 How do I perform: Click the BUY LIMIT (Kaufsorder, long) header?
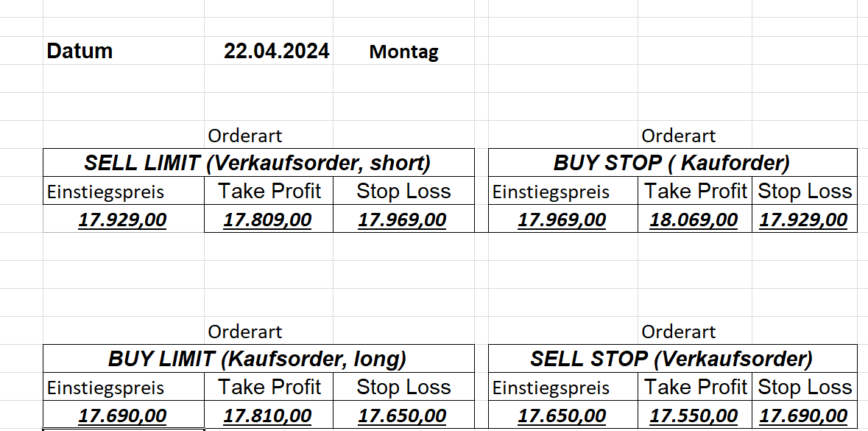pyautogui.click(x=258, y=359)
